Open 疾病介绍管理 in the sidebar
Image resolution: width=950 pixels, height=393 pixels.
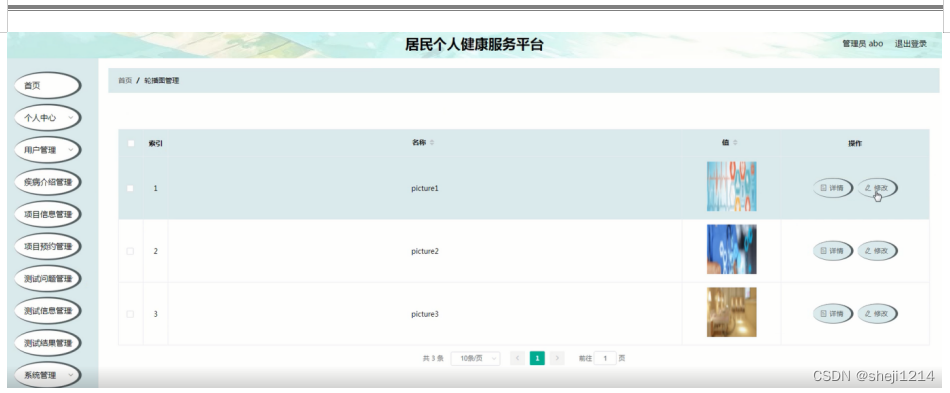(x=47, y=182)
